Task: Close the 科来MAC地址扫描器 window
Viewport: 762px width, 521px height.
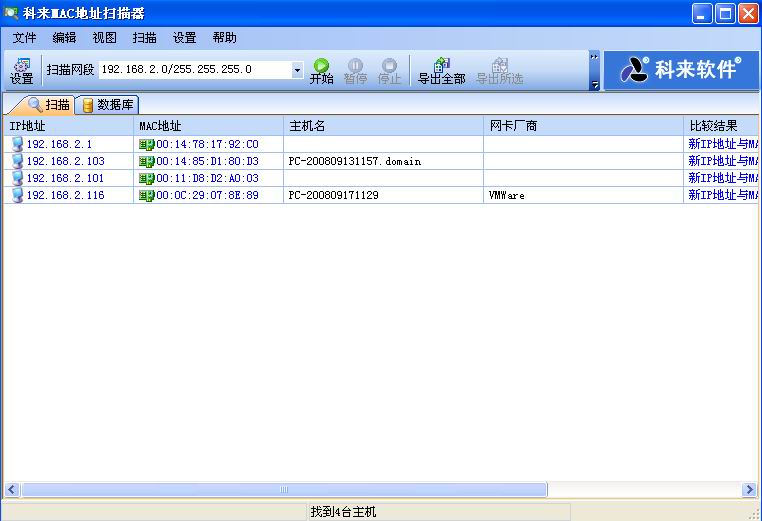Action: [x=748, y=14]
